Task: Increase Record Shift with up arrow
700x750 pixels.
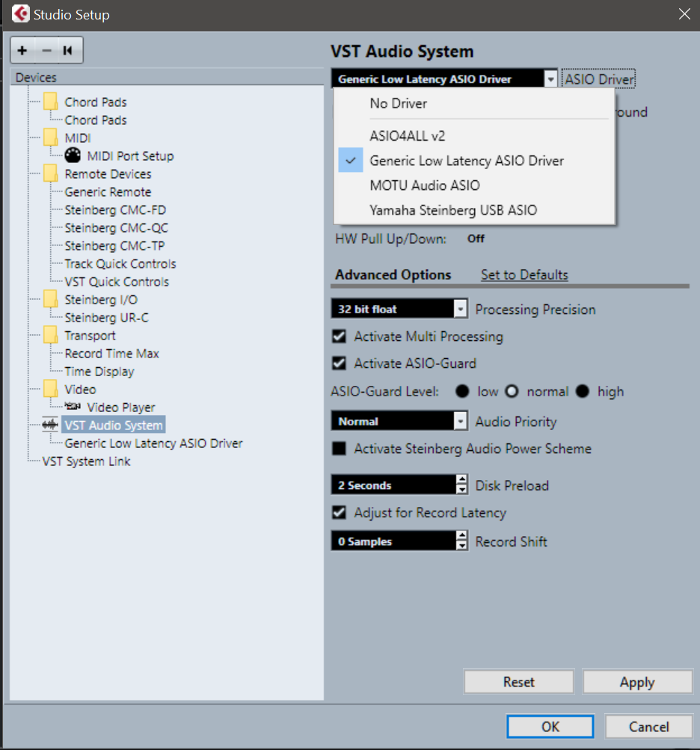Action: click(461, 535)
